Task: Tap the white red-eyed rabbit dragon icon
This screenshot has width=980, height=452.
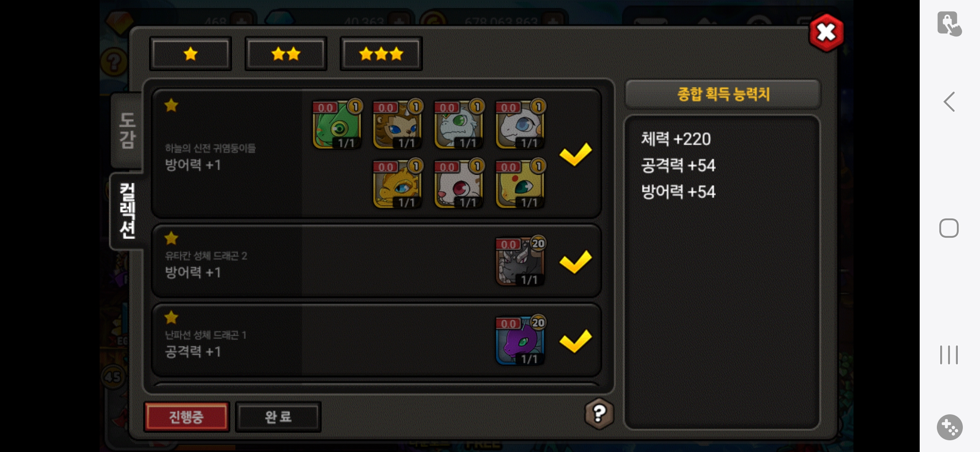Action: click(459, 184)
